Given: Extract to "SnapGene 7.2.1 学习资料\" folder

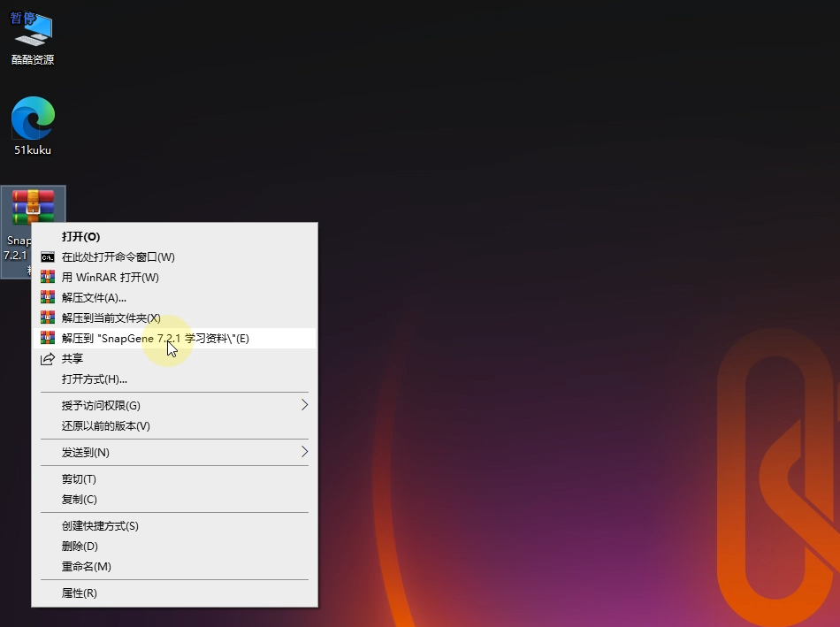Looking at the screenshot, I should click(156, 339).
